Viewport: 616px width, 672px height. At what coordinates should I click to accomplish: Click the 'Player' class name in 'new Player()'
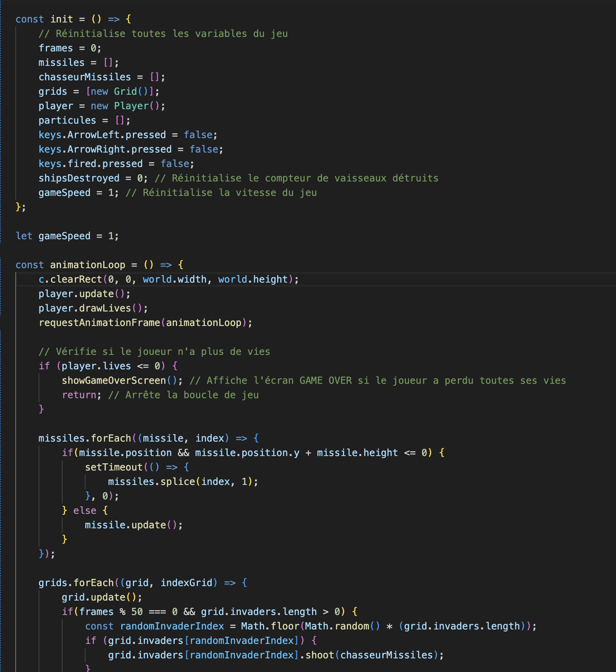tap(131, 106)
